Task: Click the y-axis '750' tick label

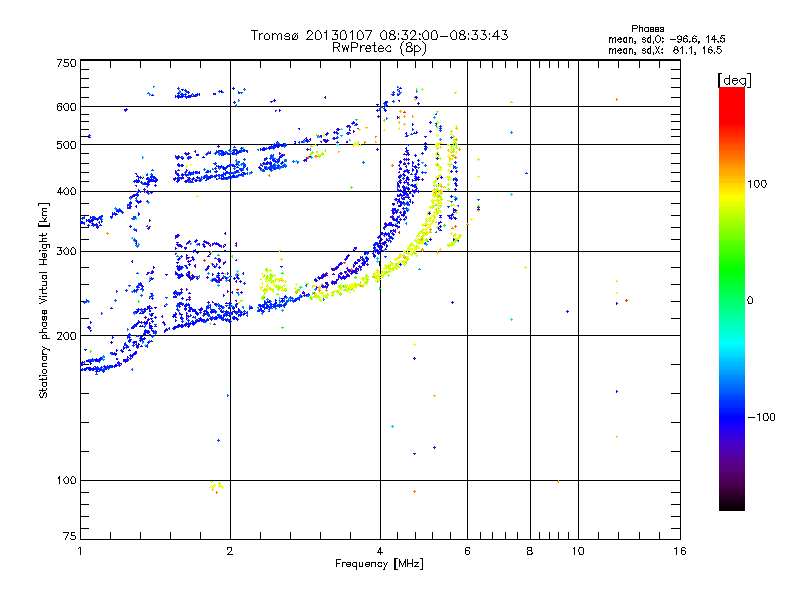Action: [66, 63]
